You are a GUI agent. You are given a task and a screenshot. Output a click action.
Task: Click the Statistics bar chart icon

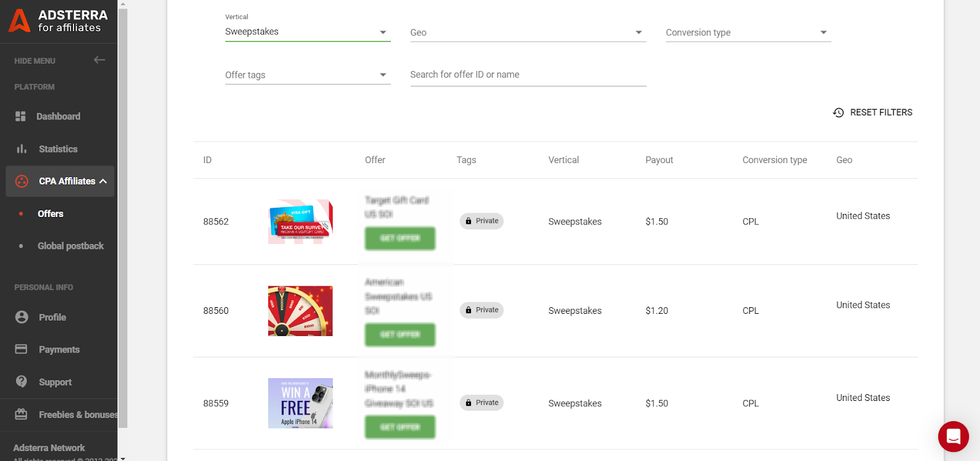point(21,149)
